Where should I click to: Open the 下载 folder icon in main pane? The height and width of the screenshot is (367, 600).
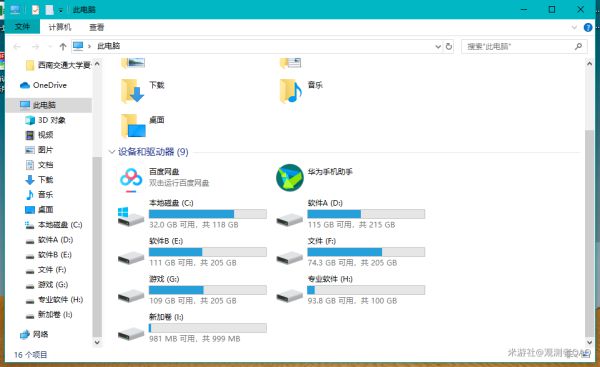coord(132,91)
